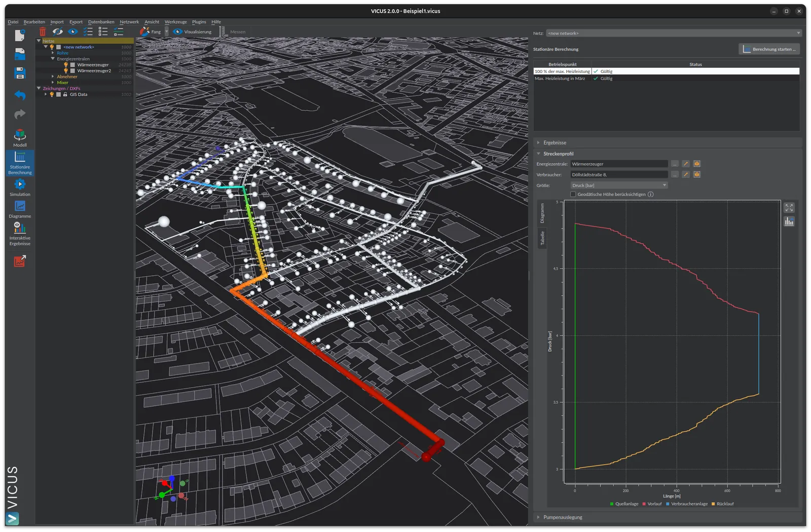Undo the last action with the blue arrow
This screenshot has width=811, height=532.
pyautogui.click(x=20, y=95)
